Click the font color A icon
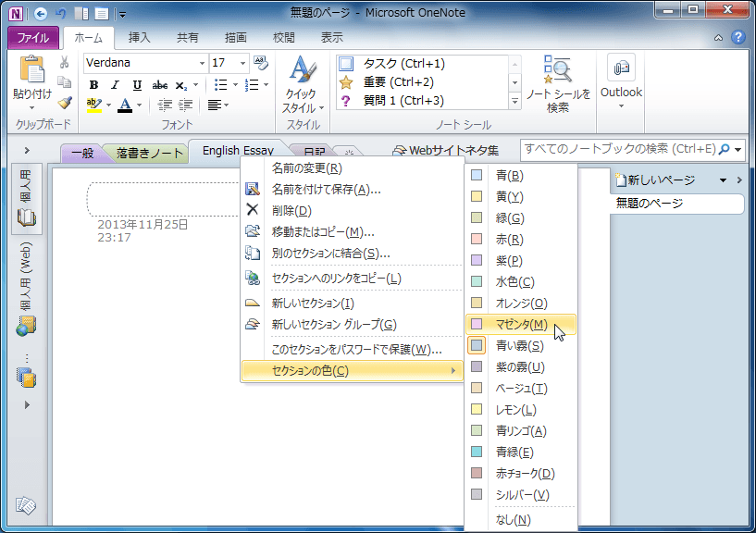756x533 pixels. 125,105
